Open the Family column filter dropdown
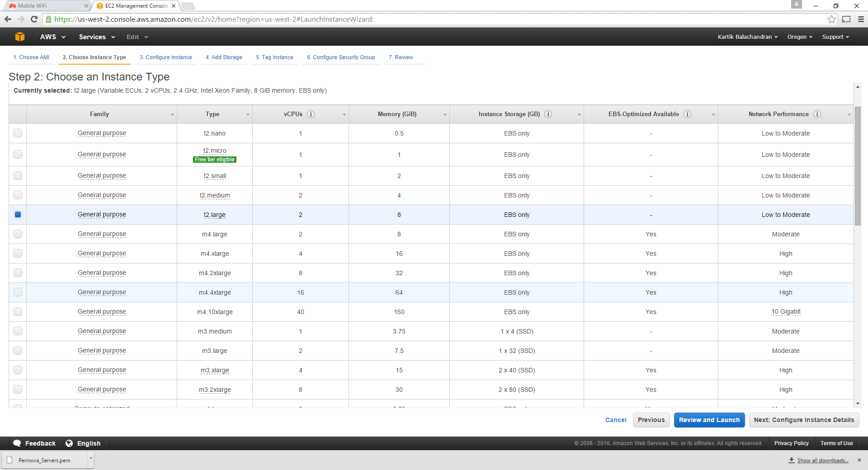This screenshot has width=868, height=470. click(172, 115)
